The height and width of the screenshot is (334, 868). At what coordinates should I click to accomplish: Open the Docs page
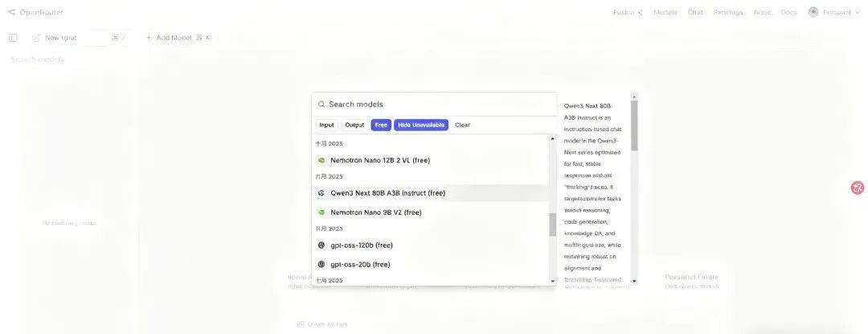[x=789, y=12]
